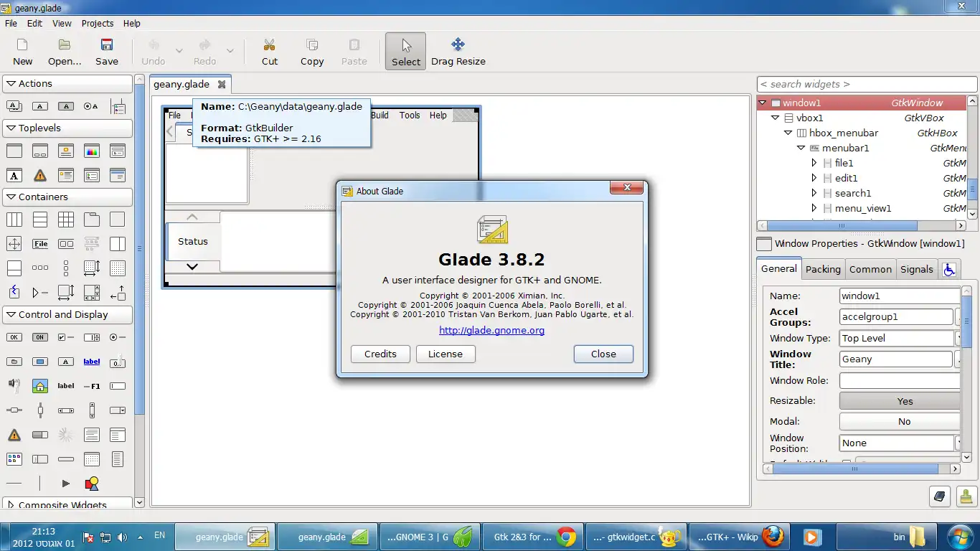Screen dimensions: 980x551
Task: Pick the Message Dialog warning icon in Toplevels
Action: click(40, 175)
